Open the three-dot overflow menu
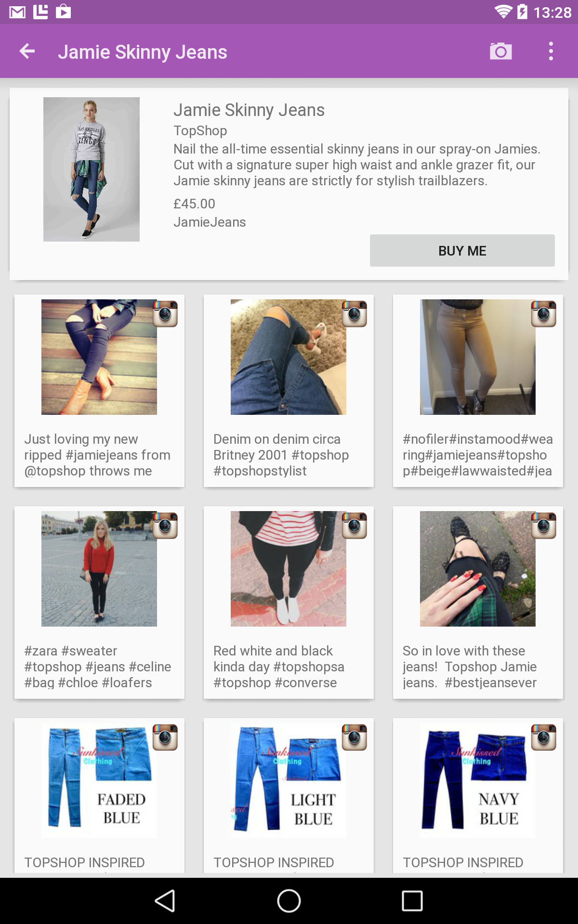Viewport: 578px width, 924px height. (551, 51)
